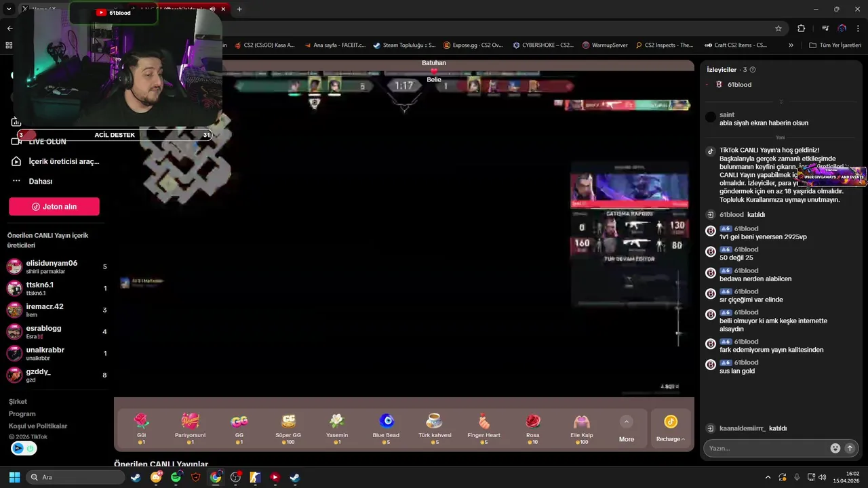This screenshot has width=868, height=488.
Task: Open media controls icon in browser toolbar
Action: [825, 28]
